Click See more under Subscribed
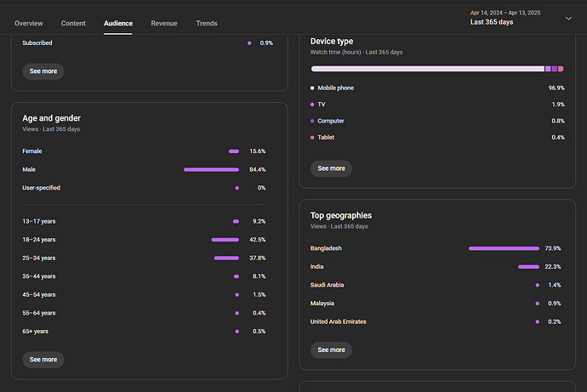Image resolution: width=587 pixels, height=392 pixels. coord(43,71)
